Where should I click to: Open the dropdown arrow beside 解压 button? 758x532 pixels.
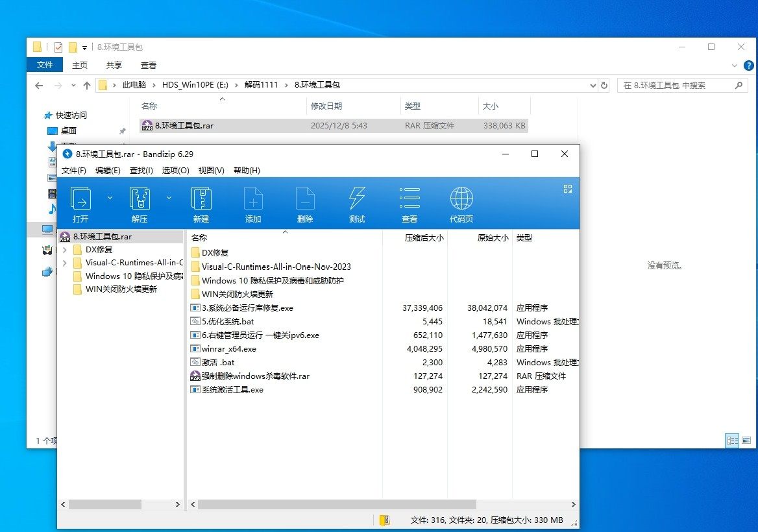[x=169, y=197]
